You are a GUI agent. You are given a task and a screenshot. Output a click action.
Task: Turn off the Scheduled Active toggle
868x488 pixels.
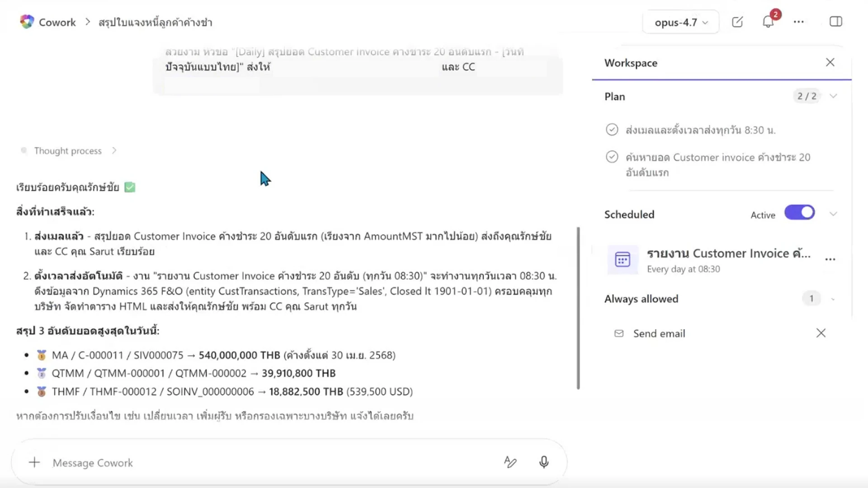799,213
